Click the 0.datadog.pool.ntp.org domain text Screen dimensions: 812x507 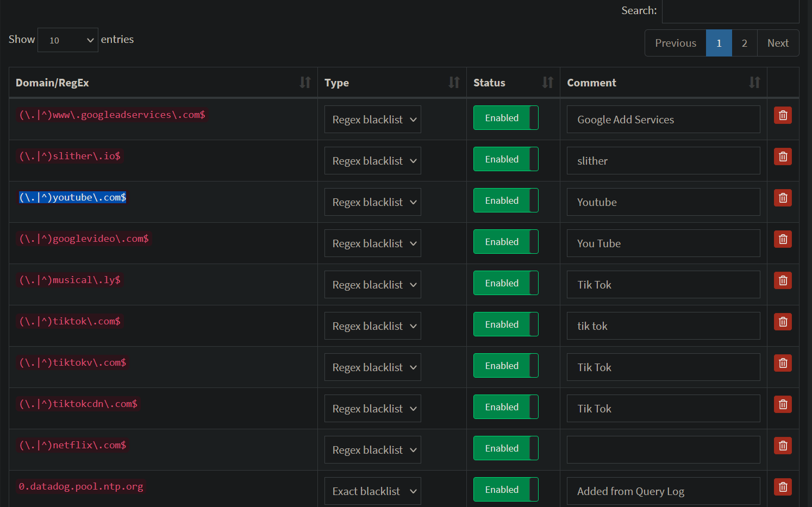(81, 486)
